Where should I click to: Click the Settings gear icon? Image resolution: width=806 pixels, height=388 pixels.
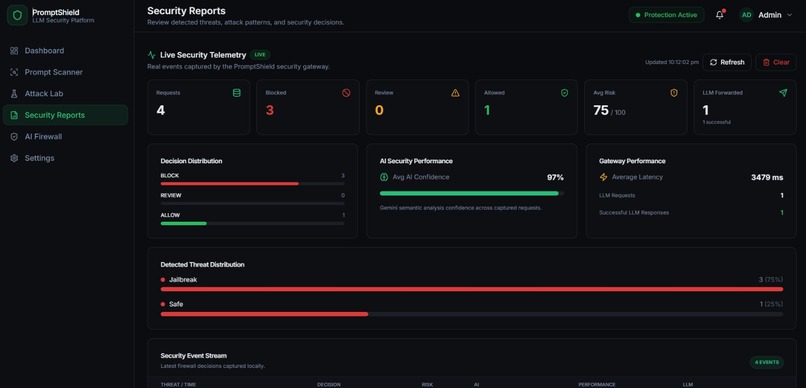[x=14, y=158]
